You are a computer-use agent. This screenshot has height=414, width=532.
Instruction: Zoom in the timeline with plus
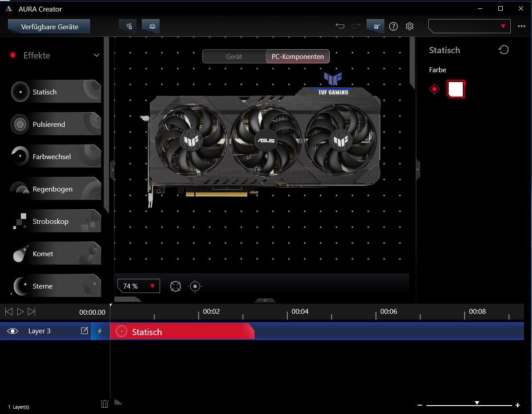tap(517, 405)
